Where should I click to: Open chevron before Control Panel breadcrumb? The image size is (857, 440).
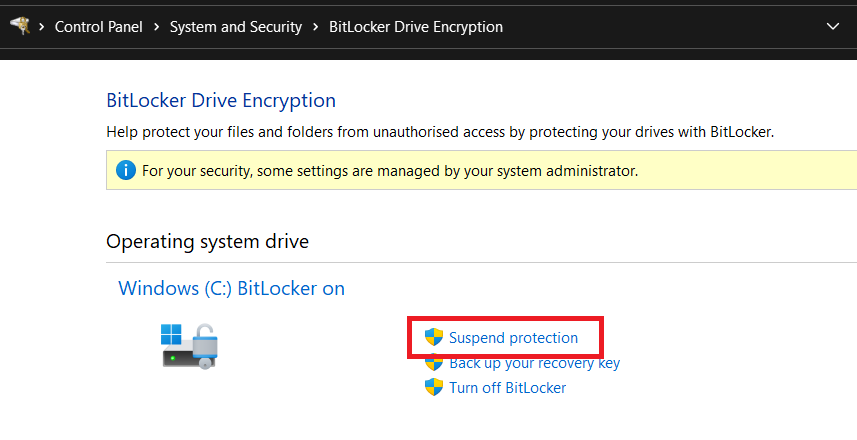43,27
